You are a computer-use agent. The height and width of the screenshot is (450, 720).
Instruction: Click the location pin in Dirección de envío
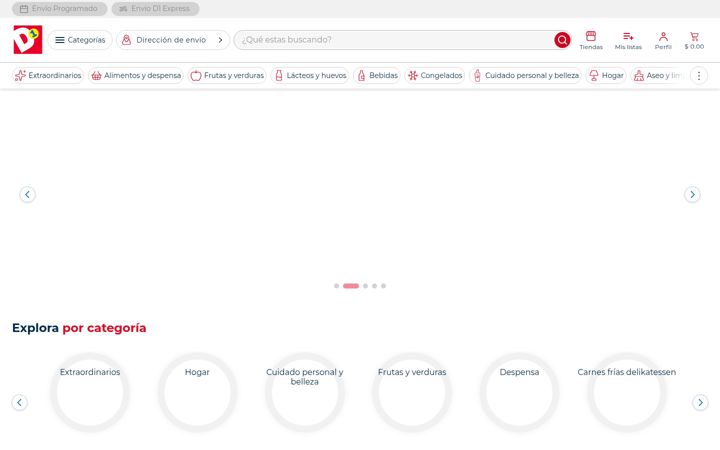(126, 40)
